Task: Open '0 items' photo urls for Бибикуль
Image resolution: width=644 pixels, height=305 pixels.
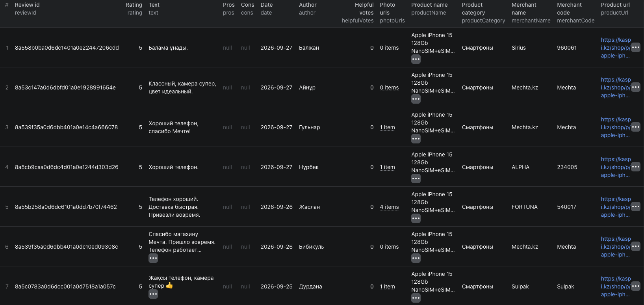Action: pyautogui.click(x=389, y=247)
